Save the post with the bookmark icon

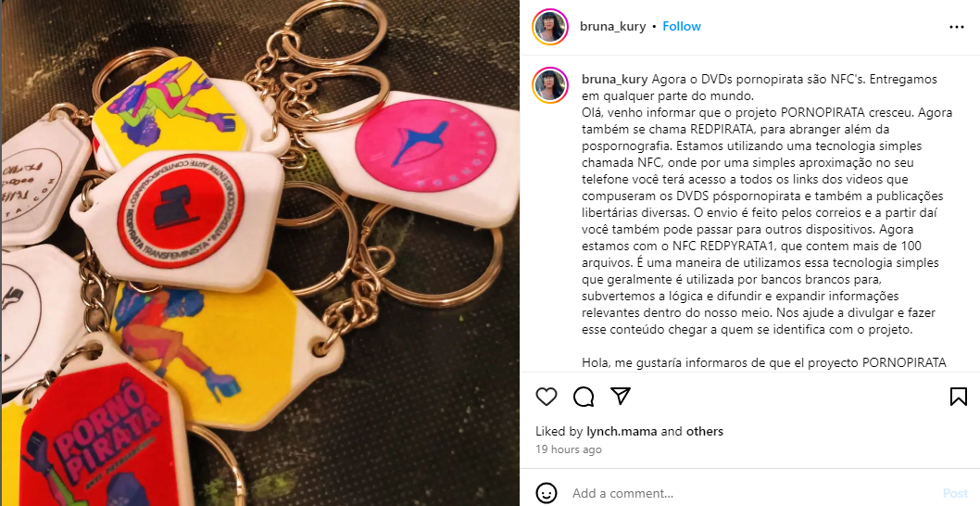[958, 397]
